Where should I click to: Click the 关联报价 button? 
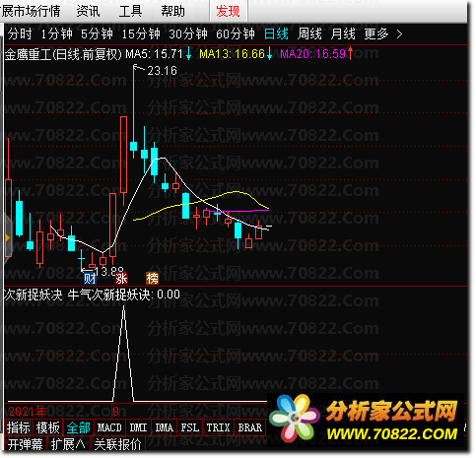117,445
